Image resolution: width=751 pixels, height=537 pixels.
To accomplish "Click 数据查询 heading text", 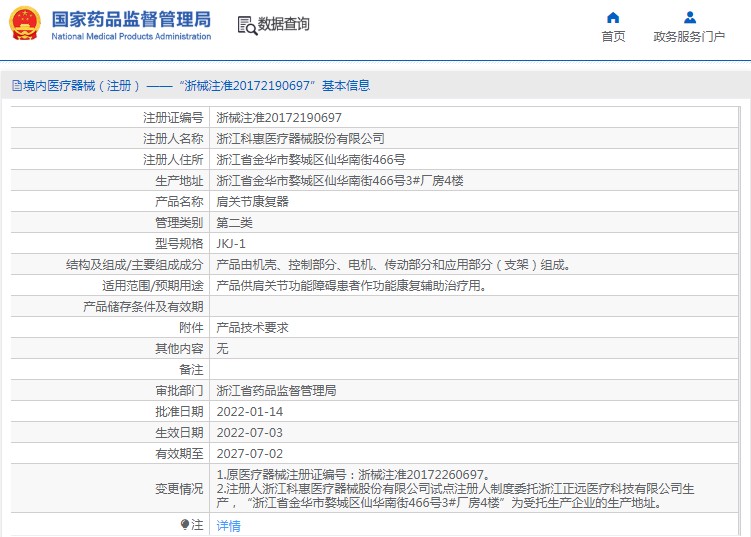I will [x=284, y=24].
